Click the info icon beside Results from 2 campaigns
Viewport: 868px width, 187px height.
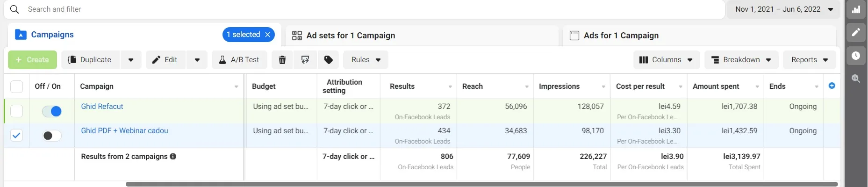point(173,157)
